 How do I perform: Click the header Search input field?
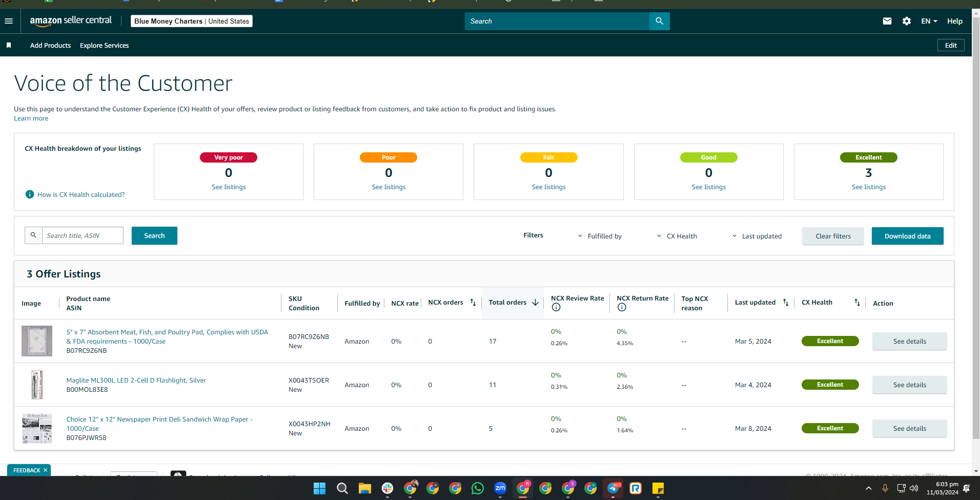click(557, 21)
